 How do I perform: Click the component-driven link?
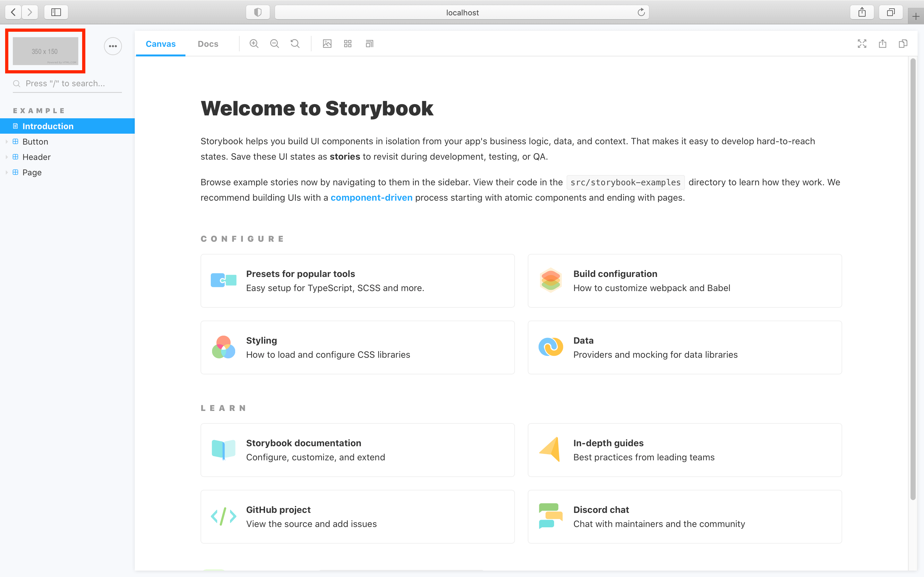(x=371, y=197)
